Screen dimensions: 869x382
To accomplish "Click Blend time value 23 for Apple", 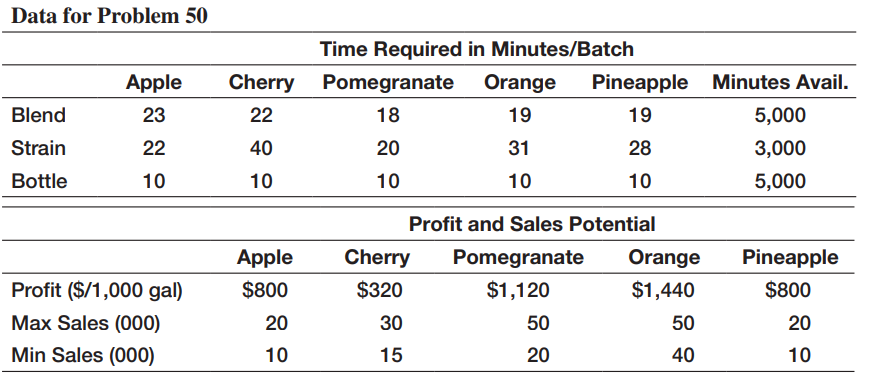I will pyautogui.click(x=154, y=115).
